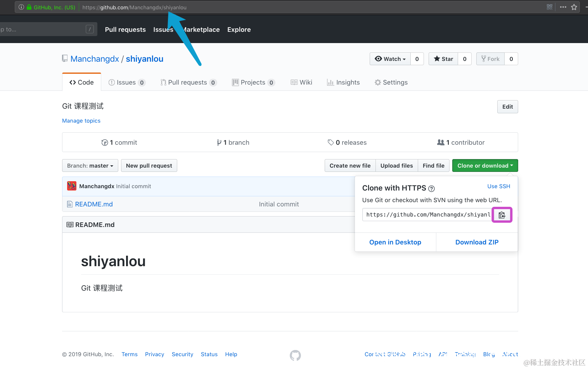The width and height of the screenshot is (588, 369).
Task: Open Status footer link
Action: [209, 354]
